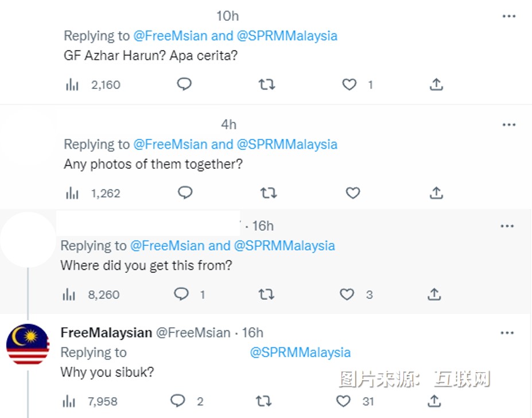The image size is (532, 418).
Task: Expand options for 'Where did you get this from?' tweet
Action: (507, 226)
